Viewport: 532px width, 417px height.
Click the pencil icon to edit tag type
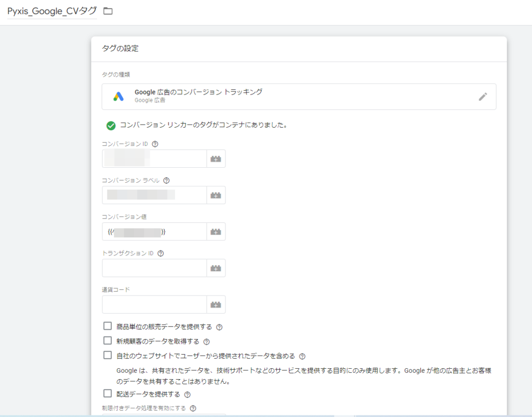pos(483,97)
